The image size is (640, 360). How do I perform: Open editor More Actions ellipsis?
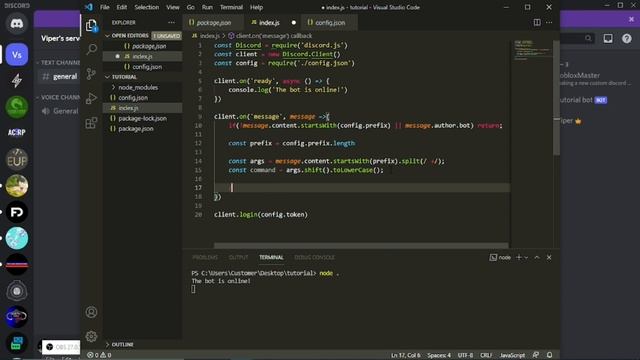[549, 22]
